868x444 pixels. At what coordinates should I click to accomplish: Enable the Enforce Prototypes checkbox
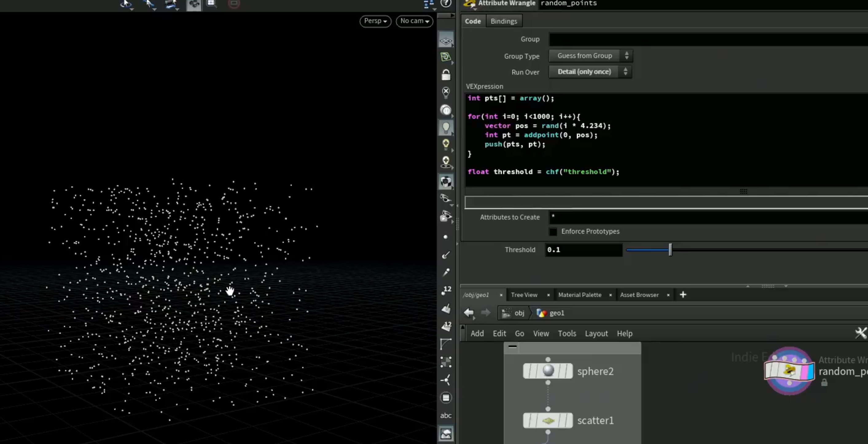coord(553,232)
